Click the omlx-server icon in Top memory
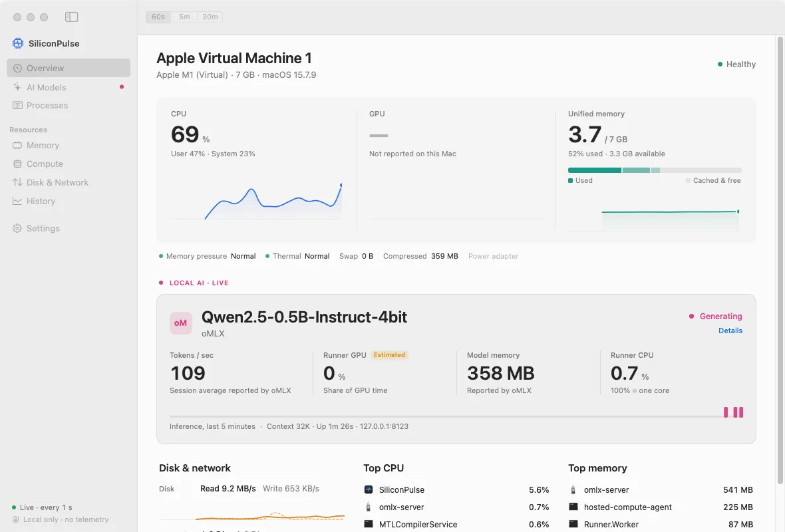The width and height of the screenshot is (785, 532). (x=573, y=489)
